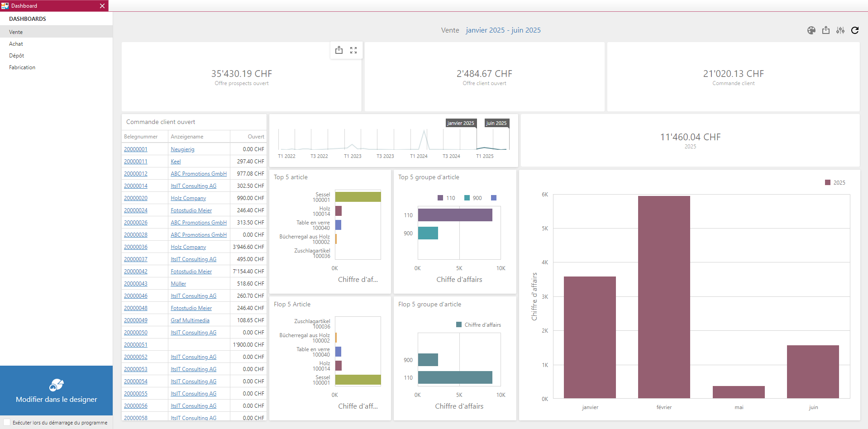
Task: Click the share/export icon in the top-right toolbar
Action: click(826, 30)
